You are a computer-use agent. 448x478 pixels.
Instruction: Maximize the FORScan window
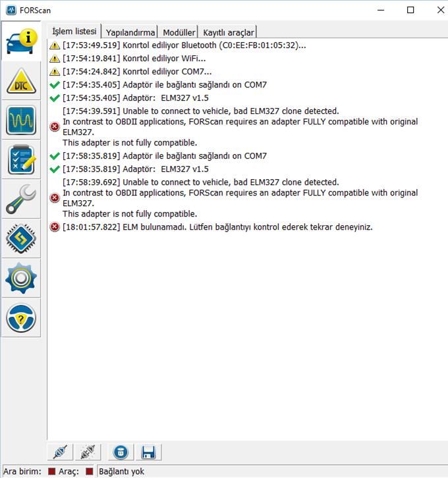(410, 10)
